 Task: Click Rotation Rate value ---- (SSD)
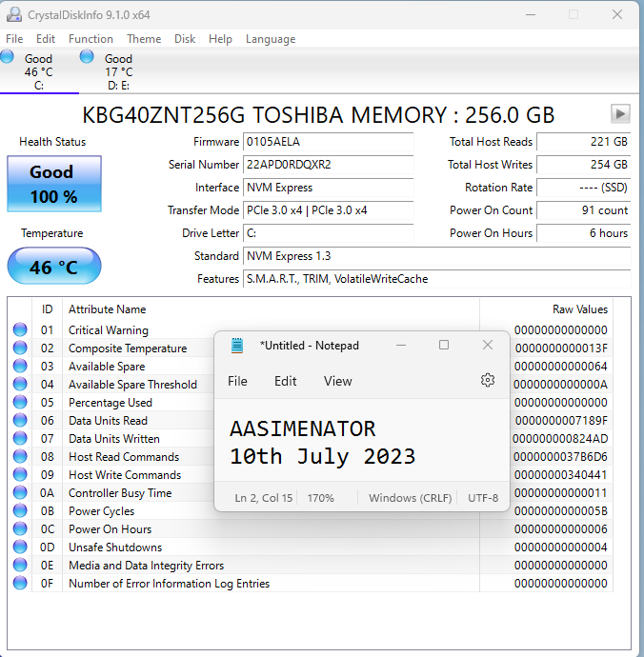(x=584, y=188)
